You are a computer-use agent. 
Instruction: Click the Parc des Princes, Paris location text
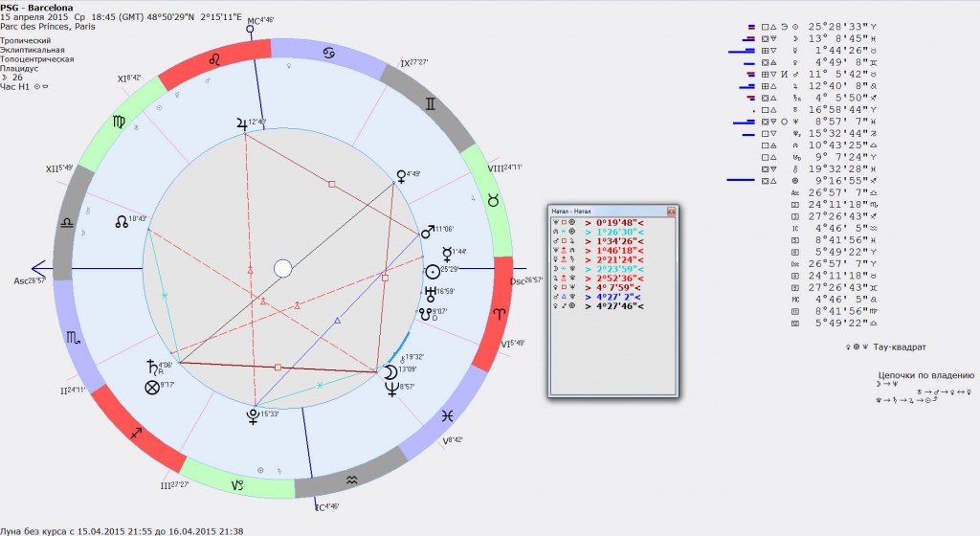(x=48, y=26)
